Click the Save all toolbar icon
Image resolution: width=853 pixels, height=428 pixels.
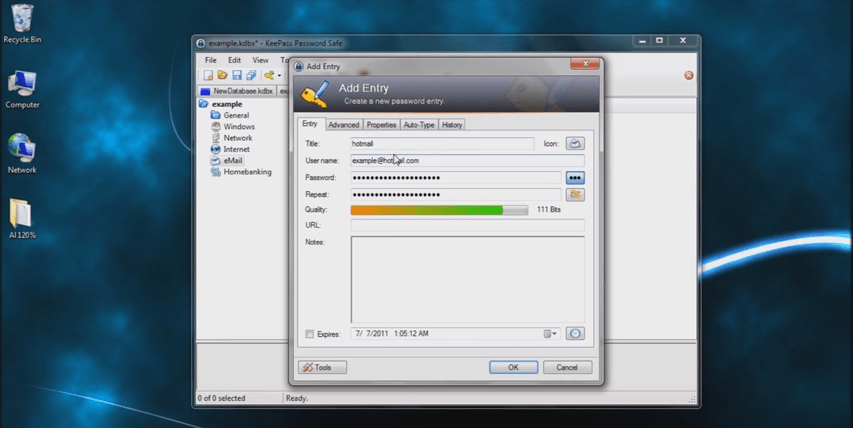pyautogui.click(x=251, y=75)
